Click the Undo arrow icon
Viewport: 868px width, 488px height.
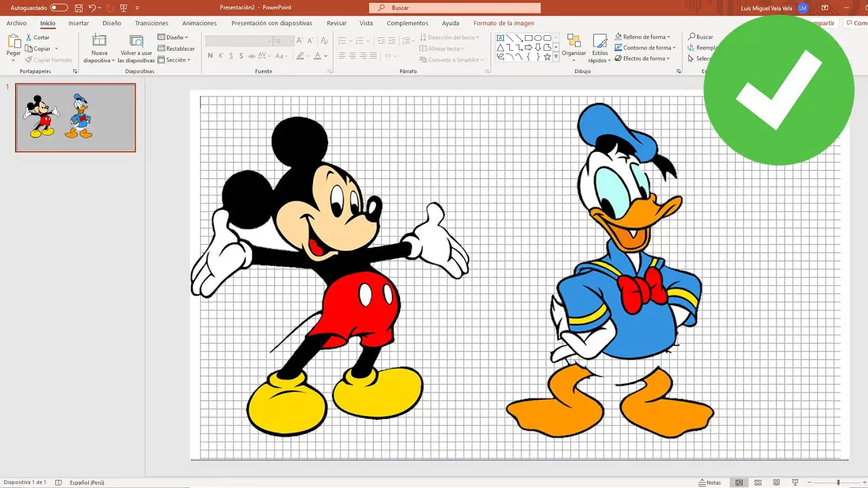pyautogui.click(x=92, y=7)
